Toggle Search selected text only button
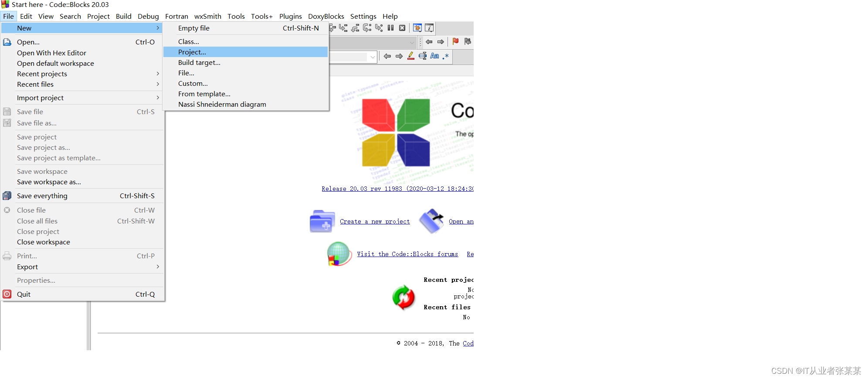868x379 pixels. 423,56
